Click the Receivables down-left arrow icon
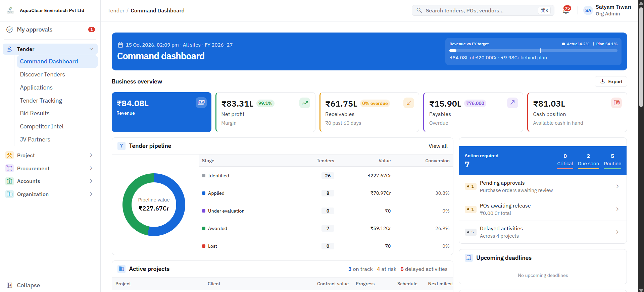 (x=409, y=103)
